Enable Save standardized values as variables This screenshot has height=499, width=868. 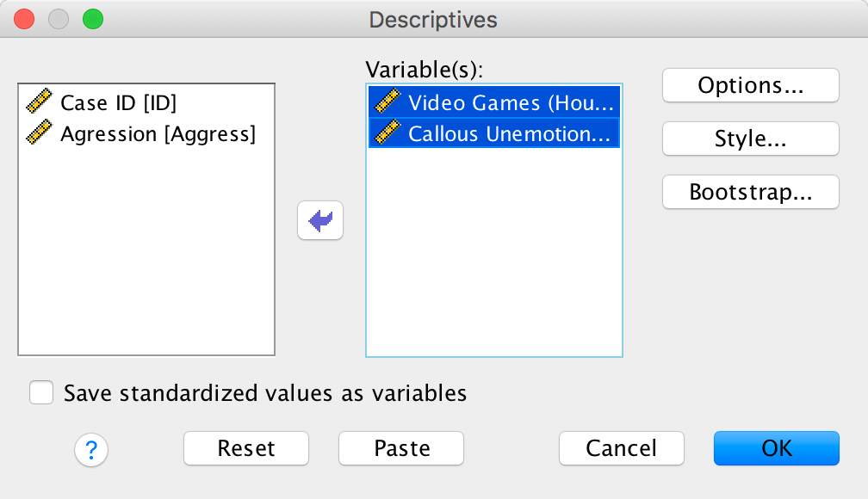pos(41,393)
